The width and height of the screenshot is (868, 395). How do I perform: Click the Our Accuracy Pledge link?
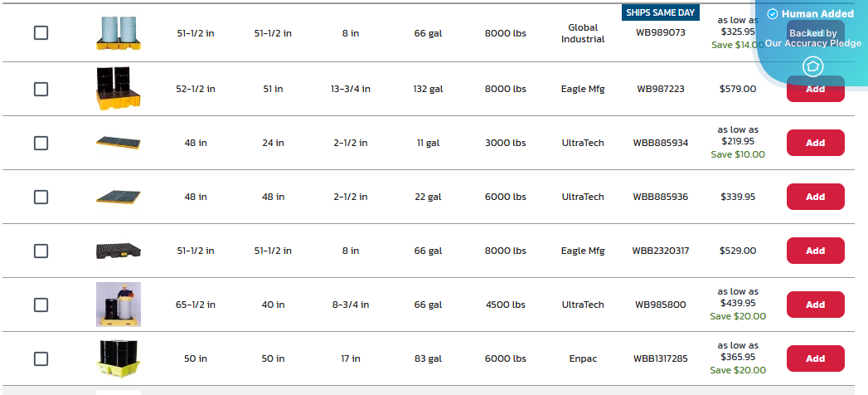[x=813, y=43]
